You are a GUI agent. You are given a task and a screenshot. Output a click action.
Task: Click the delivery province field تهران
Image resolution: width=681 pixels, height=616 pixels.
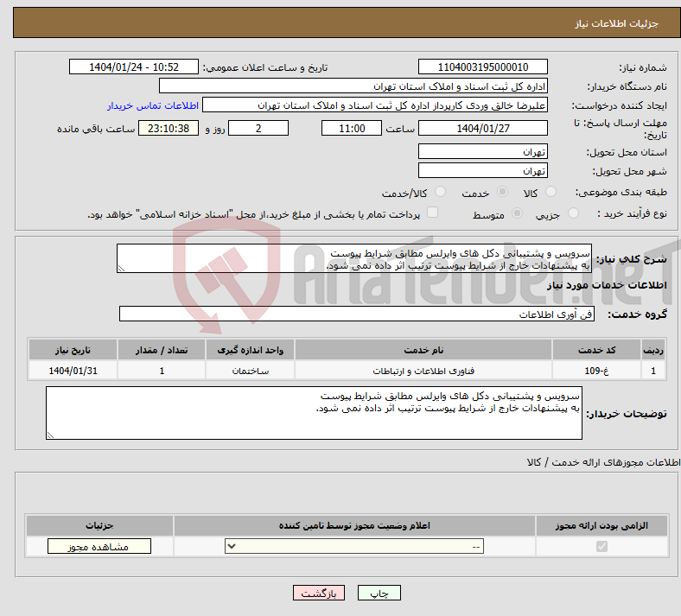[482, 151]
